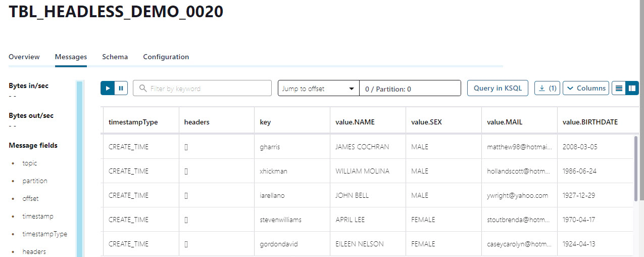Click the Jump to offset caret arrow
Screen dimensions: 644x257
[352, 89]
